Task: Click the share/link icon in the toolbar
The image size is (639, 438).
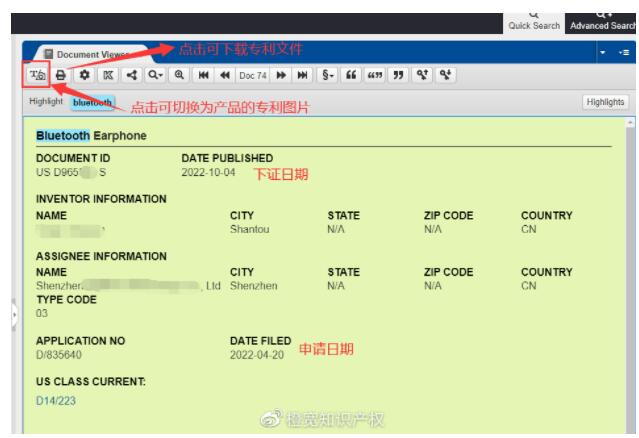Action: coord(132,75)
